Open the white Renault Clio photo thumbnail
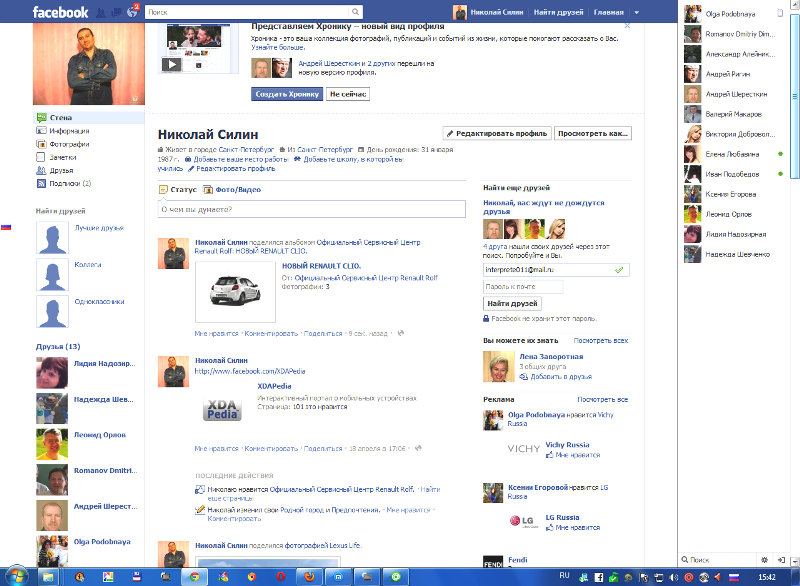 pyautogui.click(x=235, y=292)
